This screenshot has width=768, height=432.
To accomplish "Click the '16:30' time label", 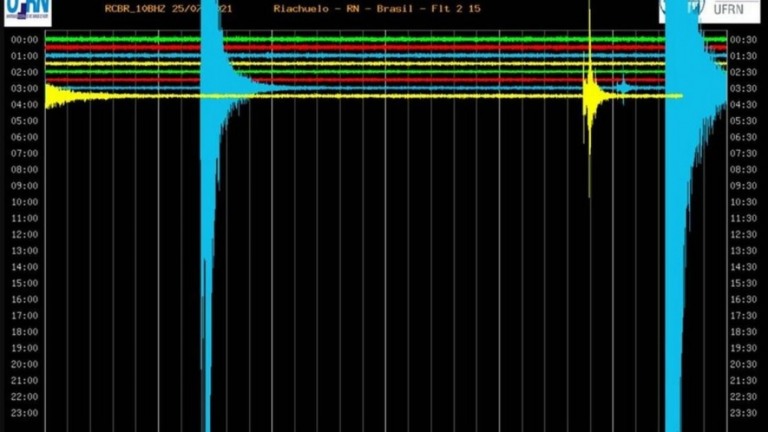I will point(744,299).
